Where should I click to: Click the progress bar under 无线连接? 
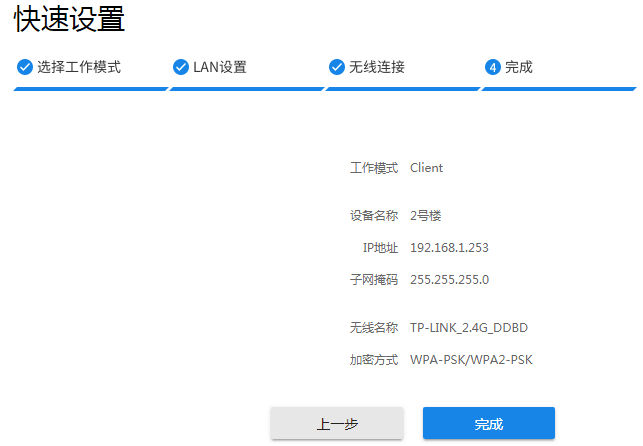(402, 88)
